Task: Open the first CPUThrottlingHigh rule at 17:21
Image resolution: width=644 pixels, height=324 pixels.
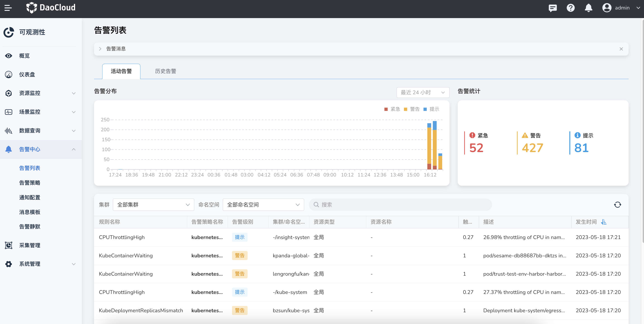Action: tap(121, 237)
